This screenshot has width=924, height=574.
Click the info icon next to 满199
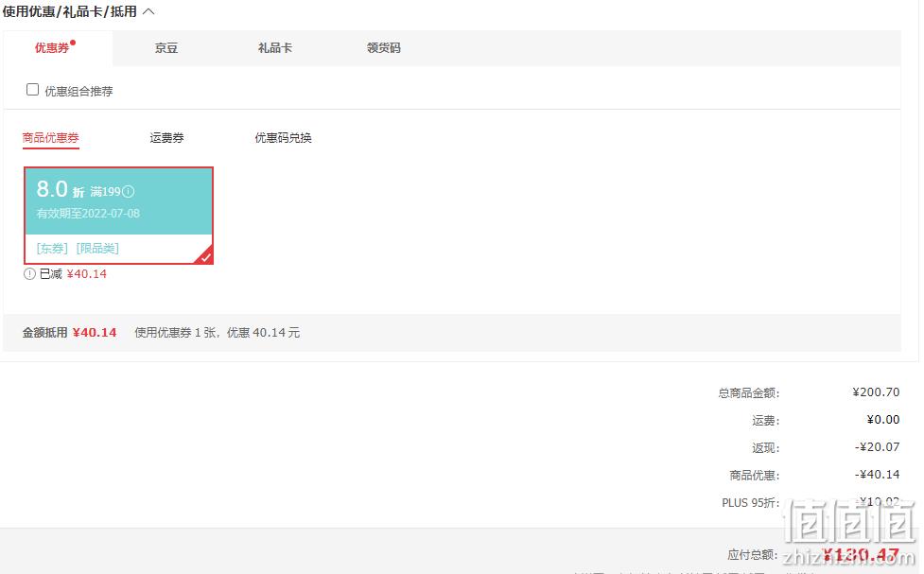point(128,192)
